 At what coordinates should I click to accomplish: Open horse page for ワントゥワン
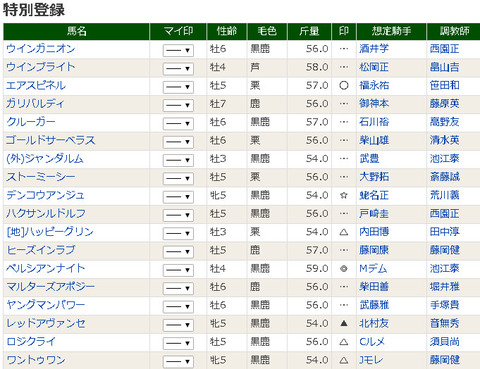click(x=36, y=361)
